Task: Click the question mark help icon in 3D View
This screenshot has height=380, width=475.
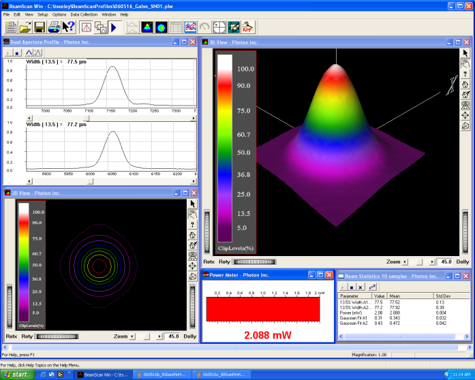Action: (465, 74)
